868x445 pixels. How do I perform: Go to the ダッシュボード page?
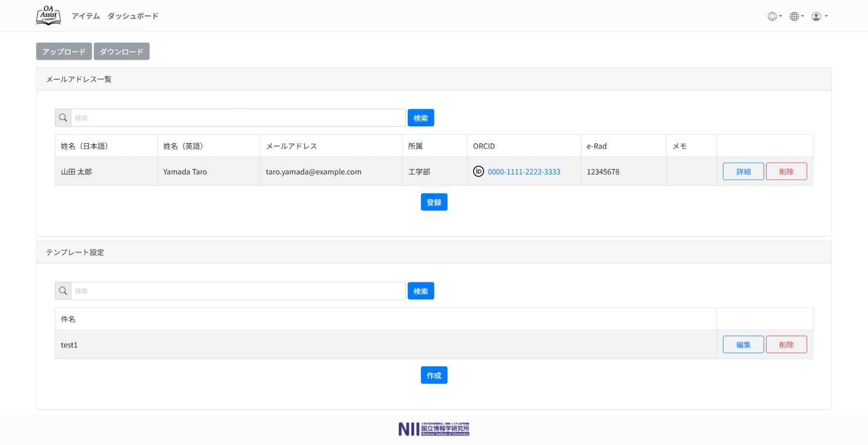[x=133, y=16]
